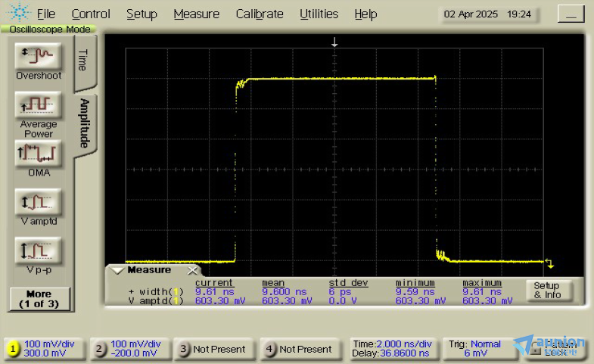
Task: Close the Measure results panel
Action: 192,270
